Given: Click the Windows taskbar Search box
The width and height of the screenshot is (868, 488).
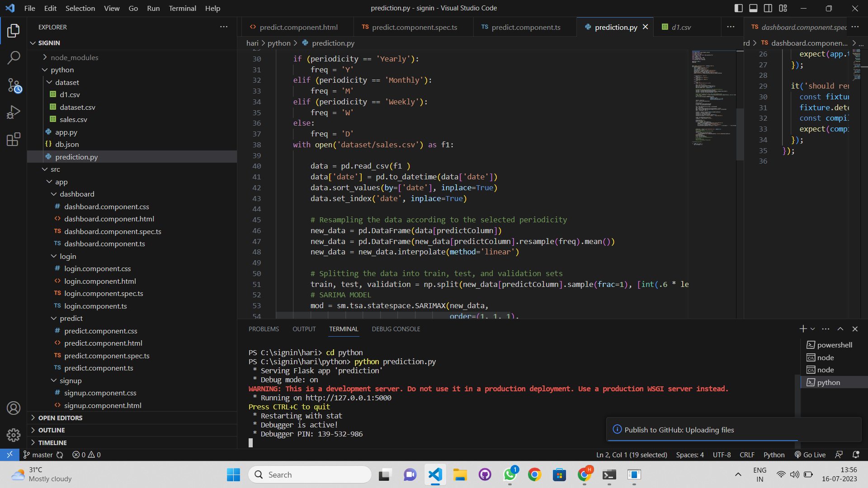Looking at the screenshot, I should [x=310, y=474].
